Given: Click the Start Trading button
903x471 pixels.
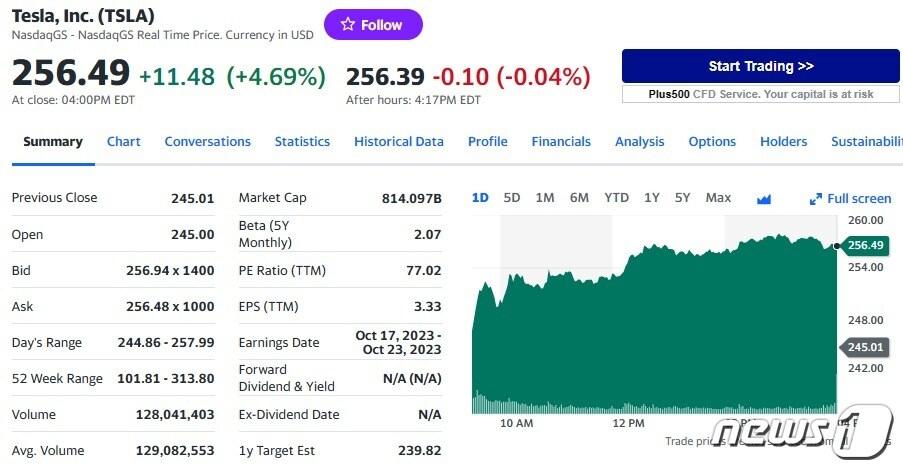Looking at the screenshot, I should pos(760,66).
